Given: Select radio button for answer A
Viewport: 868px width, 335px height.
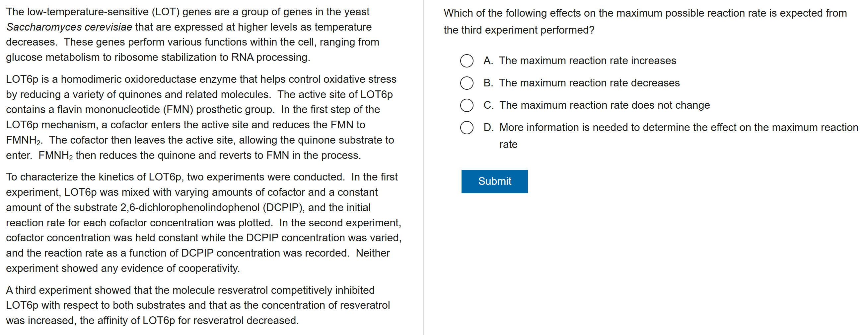Looking at the screenshot, I should [x=467, y=61].
